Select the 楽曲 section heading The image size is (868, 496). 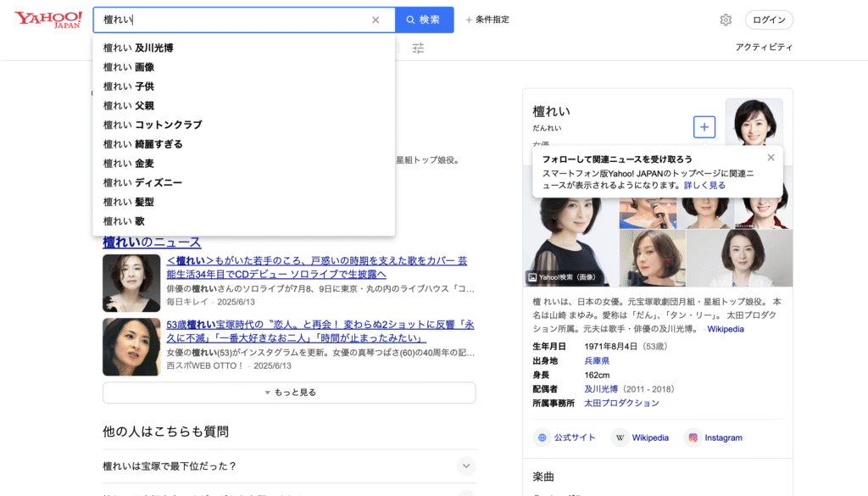pyautogui.click(x=543, y=476)
